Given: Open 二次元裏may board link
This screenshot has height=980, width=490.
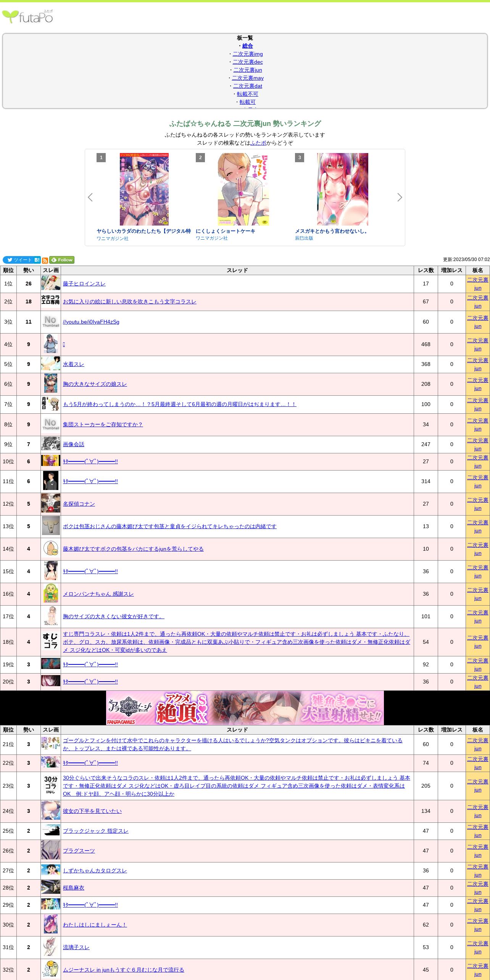Looking at the screenshot, I should (248, 78).
